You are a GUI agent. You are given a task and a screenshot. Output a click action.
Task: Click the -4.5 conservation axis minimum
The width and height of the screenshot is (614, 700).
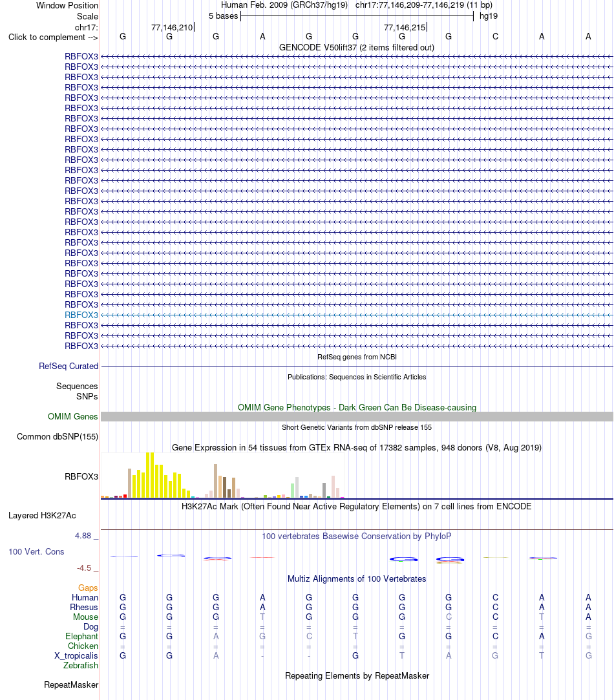(x=84, y=568)
